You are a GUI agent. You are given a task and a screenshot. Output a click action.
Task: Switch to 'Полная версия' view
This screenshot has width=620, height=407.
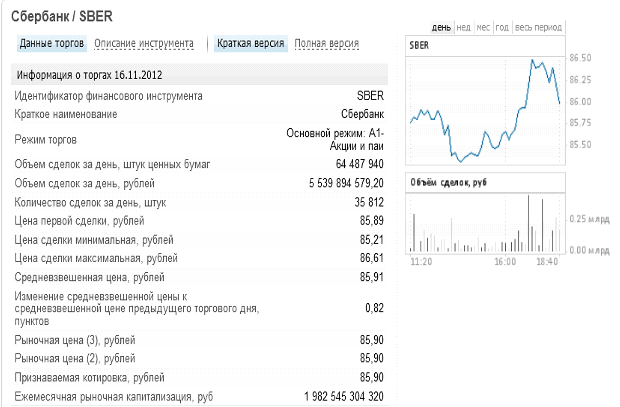click(x=326, y=44)
